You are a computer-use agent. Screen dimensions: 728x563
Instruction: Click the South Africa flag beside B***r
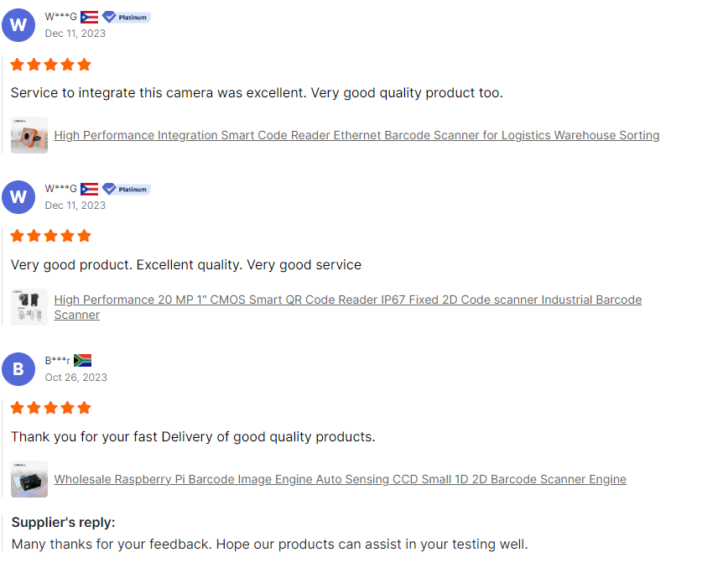pyautogui.click(x=82, y=361)
